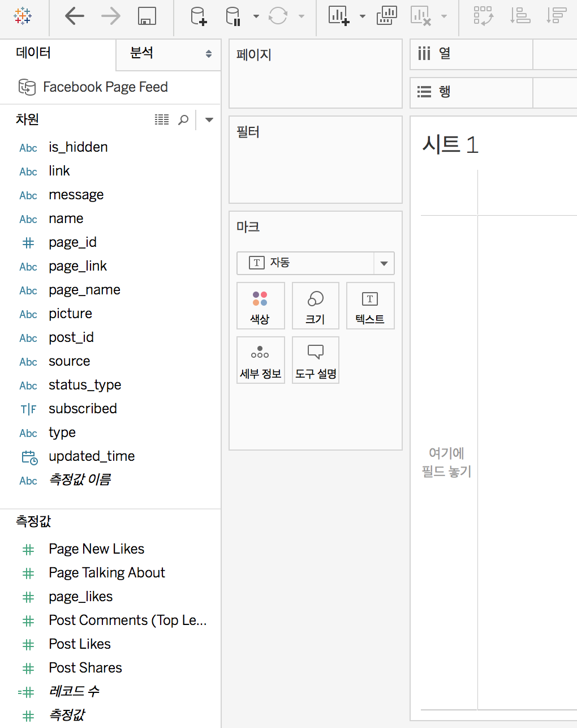Click the add new data source icon
This screenshot has height=728, width=577.
point(199,16)
